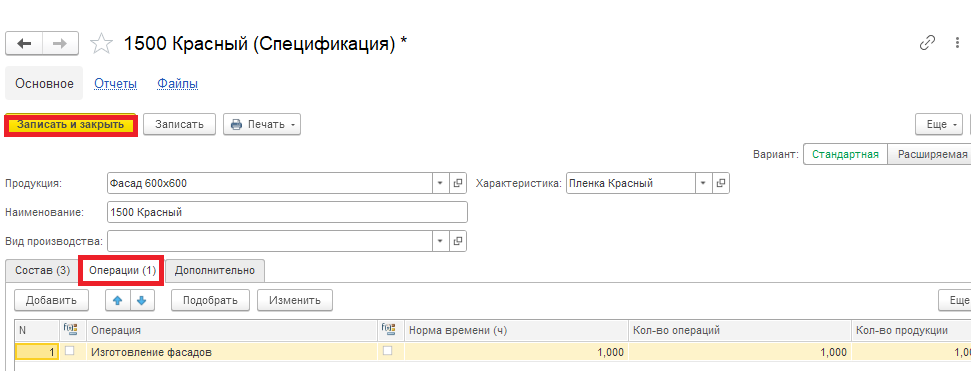Click the Норма времени (ч) column header

(516, 331)
